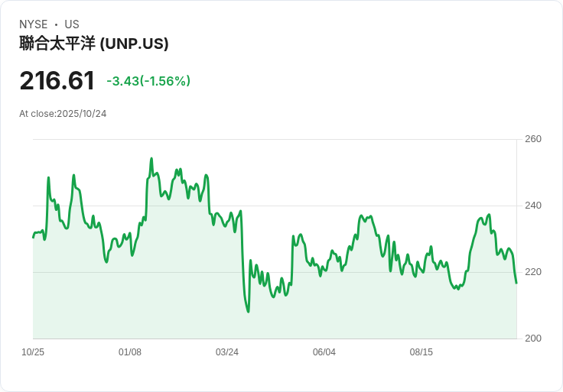This screenshot has width=563, height=392.
Task: Click the At close 2025/10/24 timestamp
Action: 63,114
